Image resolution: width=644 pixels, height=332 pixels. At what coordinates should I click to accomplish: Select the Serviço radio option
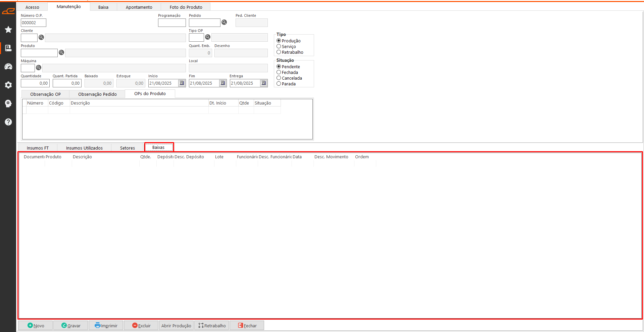[x=279, y=46]
